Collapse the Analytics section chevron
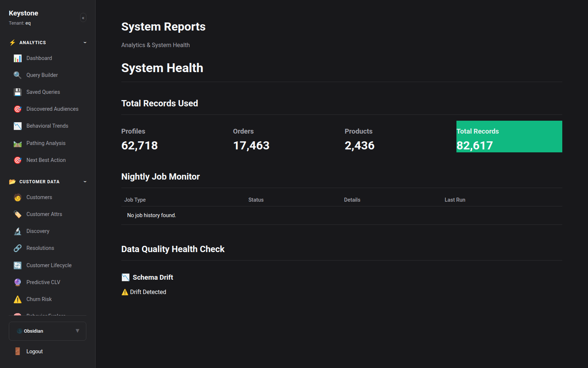This screenshot has width=588, height=368. [85, 42]
